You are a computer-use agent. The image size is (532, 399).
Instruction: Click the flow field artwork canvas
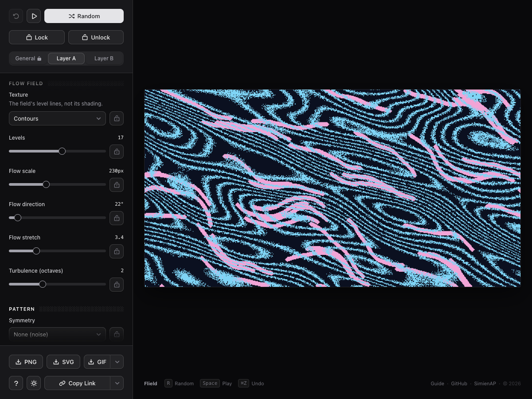pyautogui.click(x=332, y=188)
